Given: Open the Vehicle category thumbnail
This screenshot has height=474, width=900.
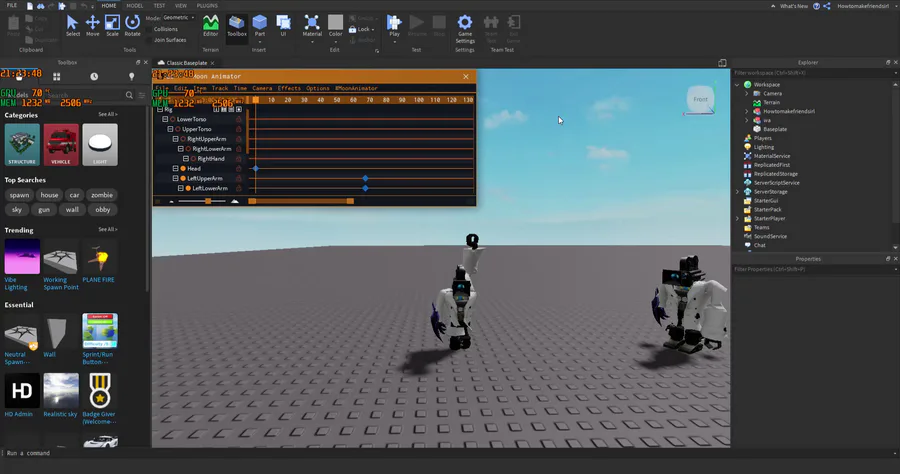Looking at the screenshot, I should [61, 145].
